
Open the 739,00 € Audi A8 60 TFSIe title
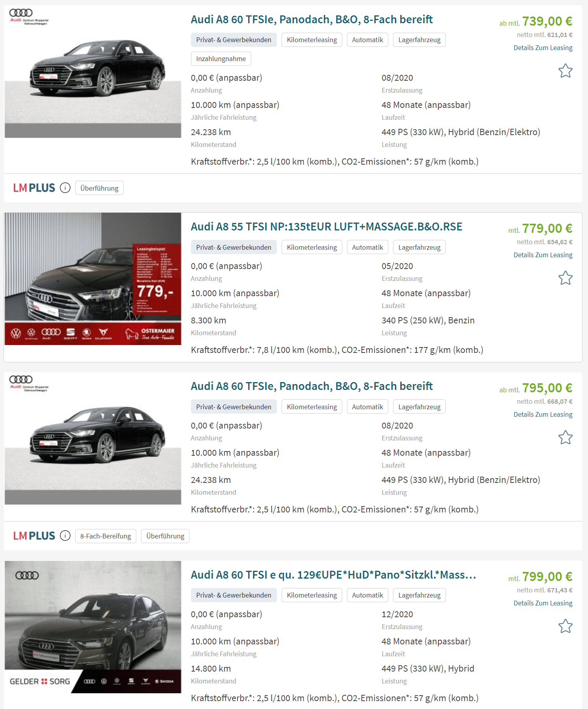(312, 19)
